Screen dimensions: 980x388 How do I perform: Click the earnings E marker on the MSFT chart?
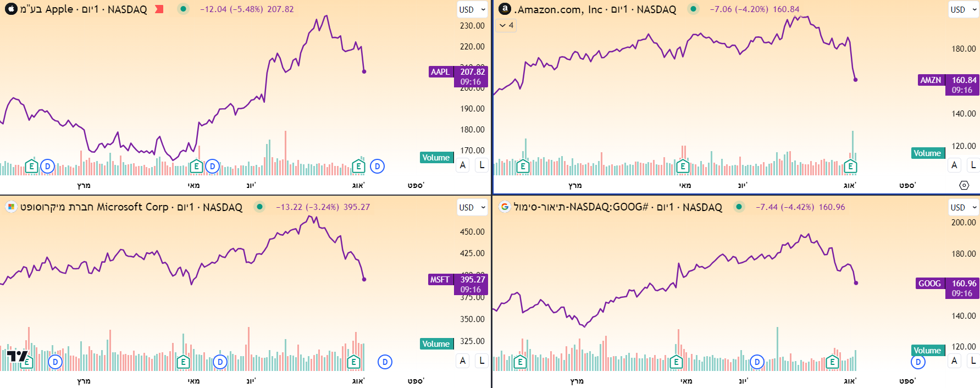pyautogui.click(x=183, y=362)
